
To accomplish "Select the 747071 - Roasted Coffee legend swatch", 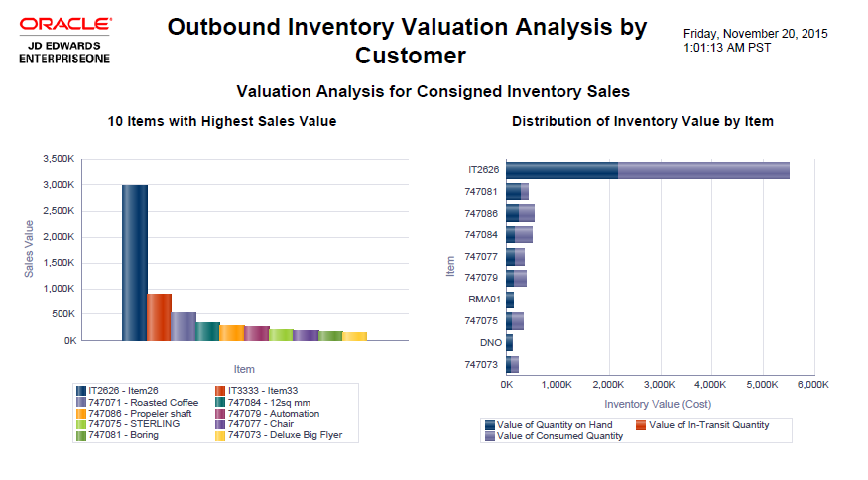I will (81, 403).
